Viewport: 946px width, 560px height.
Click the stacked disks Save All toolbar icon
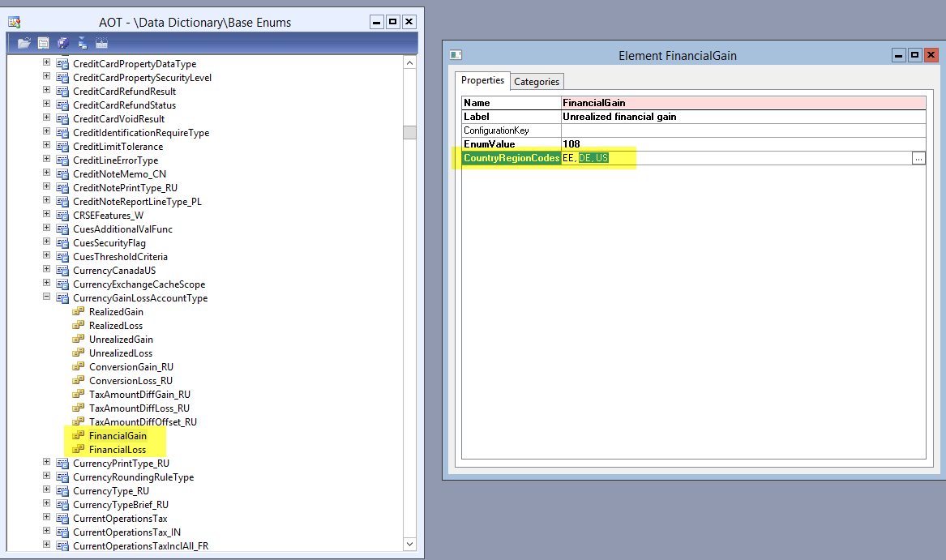[x=63, y=43]
